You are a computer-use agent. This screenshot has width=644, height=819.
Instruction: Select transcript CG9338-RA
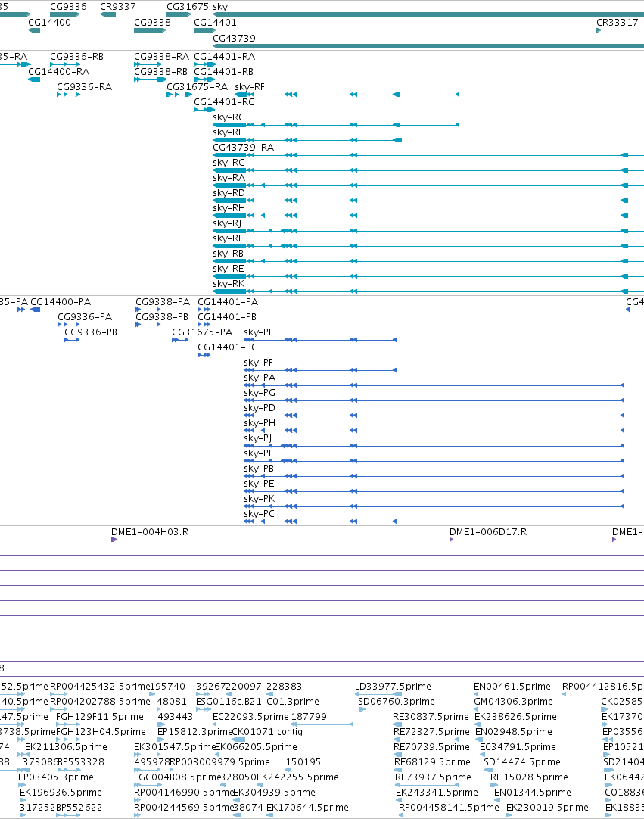click(x=161, y=57)
